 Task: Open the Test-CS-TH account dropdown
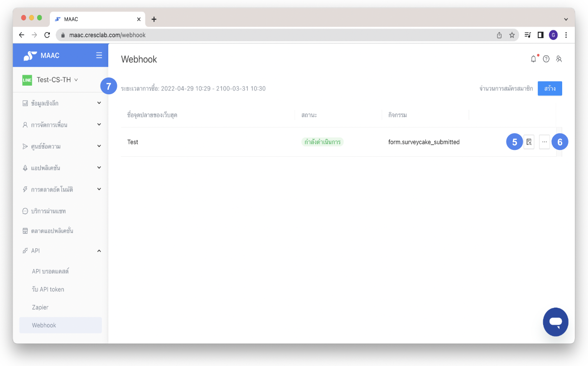tap(57, 80)
